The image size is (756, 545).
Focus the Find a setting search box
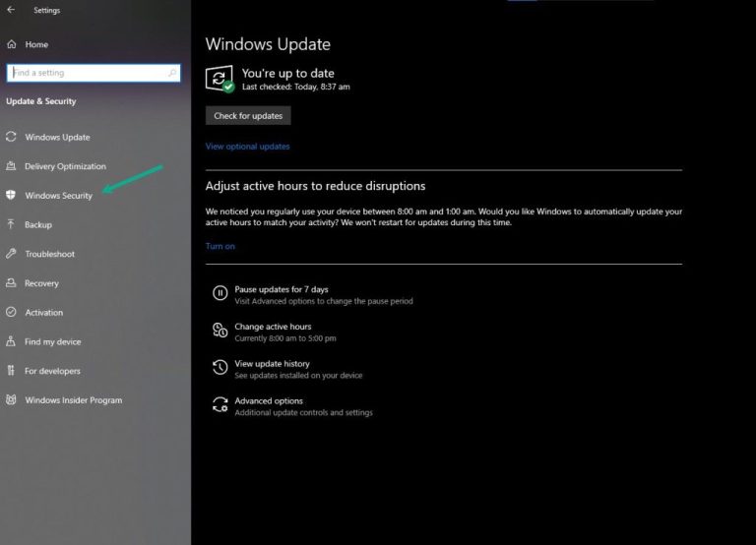point(94,73)
